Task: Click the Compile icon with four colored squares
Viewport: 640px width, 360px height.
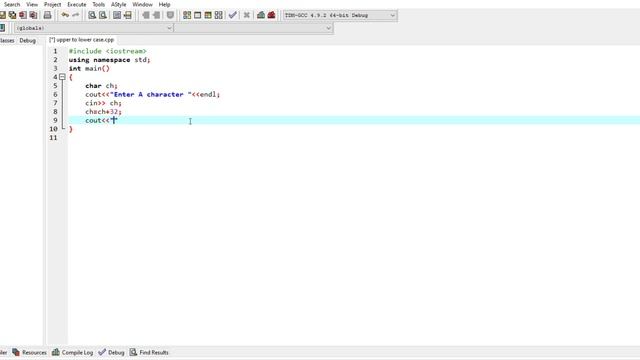Action: [x=187, y=15]
